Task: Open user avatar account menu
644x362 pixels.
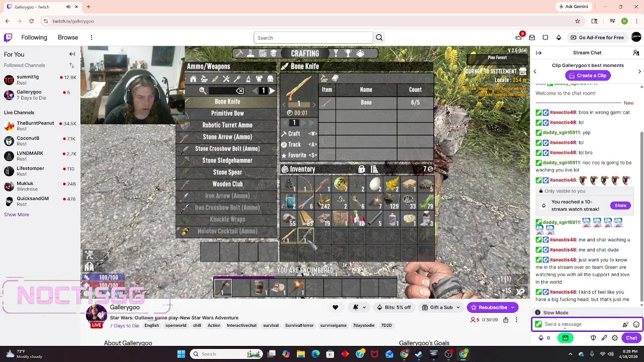Action: tap(636, 37)
